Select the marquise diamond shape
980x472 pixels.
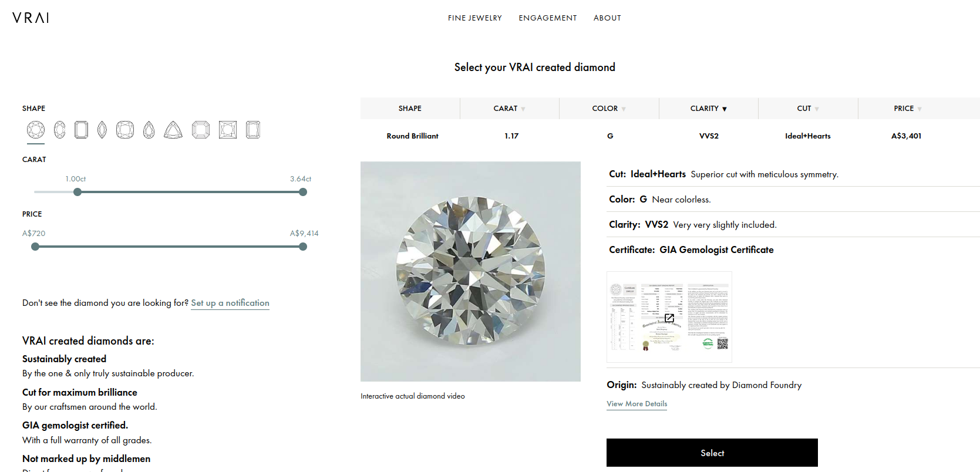[x=102, y=130]
